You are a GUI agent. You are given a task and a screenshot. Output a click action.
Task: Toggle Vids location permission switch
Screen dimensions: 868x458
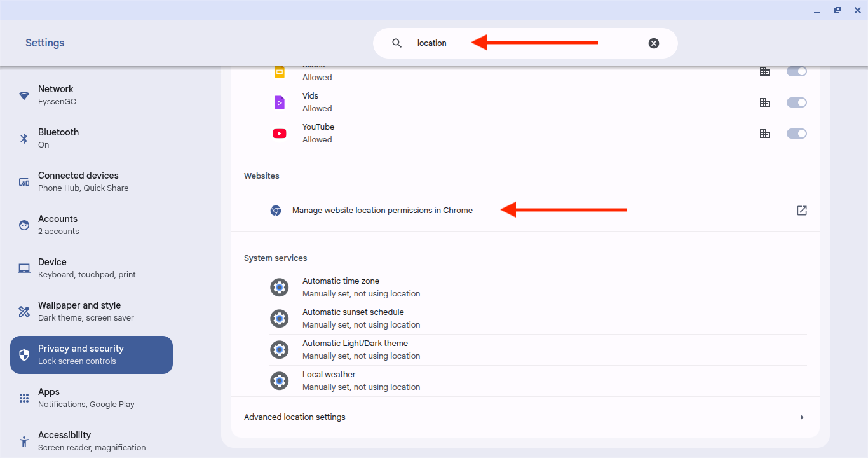(796, 102)
